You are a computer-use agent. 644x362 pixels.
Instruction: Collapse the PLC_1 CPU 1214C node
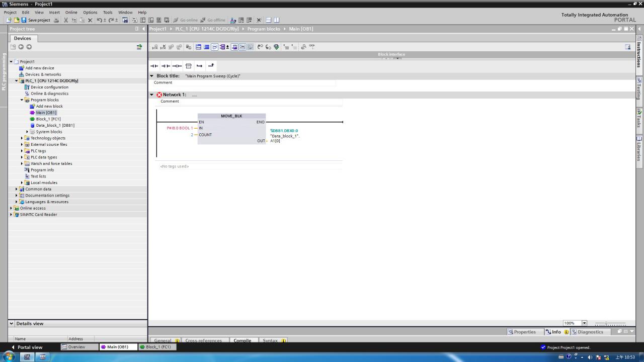tap(17, 80)
